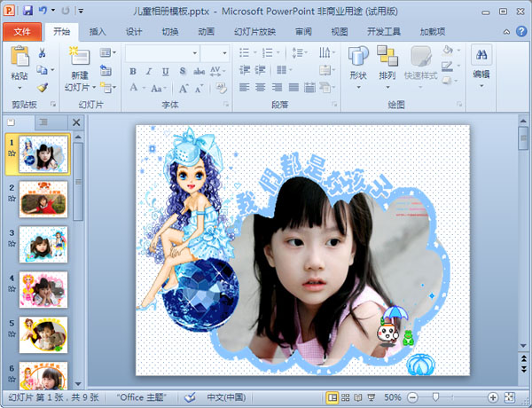Image resolution: width=532 pixels, height=408 pixels.
Task: Open the font name dropdown
Action: pos(195,53)
